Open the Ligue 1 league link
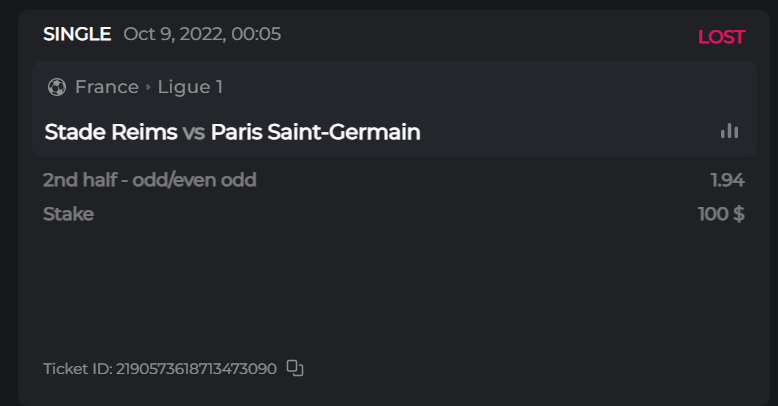The image size is (778, 406). click(x=190, y=87)
